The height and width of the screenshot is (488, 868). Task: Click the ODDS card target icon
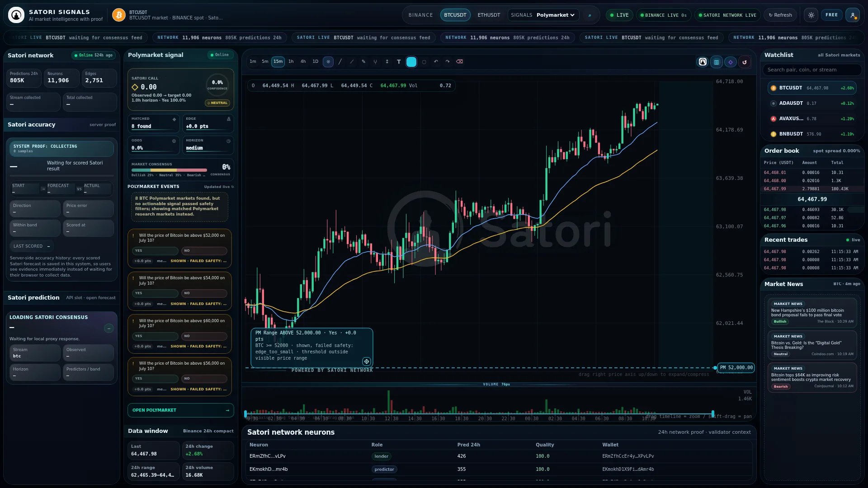coord(174,141)
